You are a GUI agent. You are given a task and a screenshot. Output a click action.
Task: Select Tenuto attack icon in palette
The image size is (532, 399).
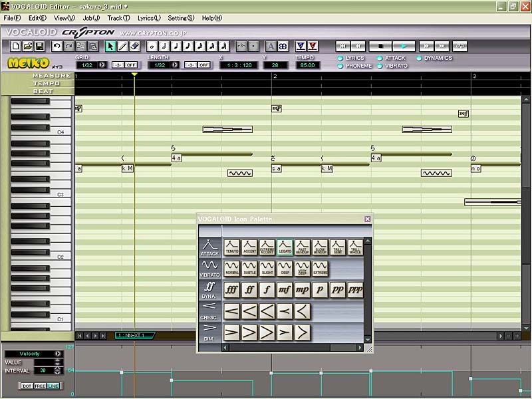point(232,247)
